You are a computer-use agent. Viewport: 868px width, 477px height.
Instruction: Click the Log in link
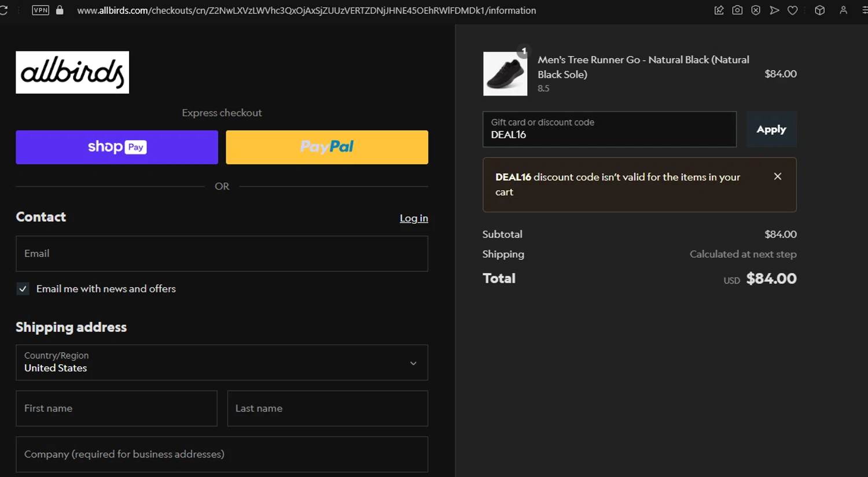(x=414, y=218)
